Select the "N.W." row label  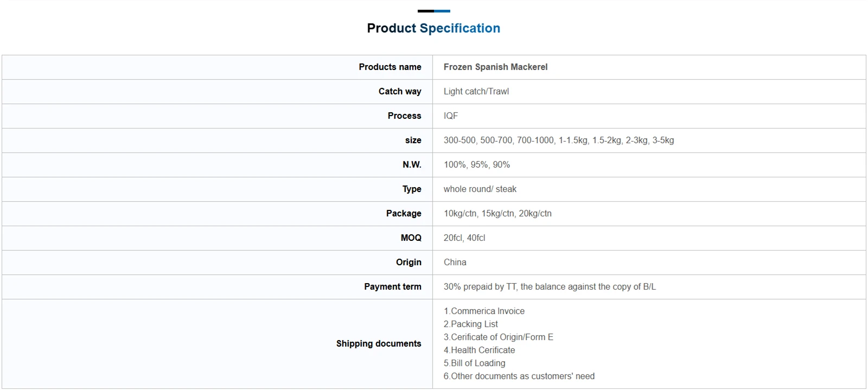[x=412, y=164]
